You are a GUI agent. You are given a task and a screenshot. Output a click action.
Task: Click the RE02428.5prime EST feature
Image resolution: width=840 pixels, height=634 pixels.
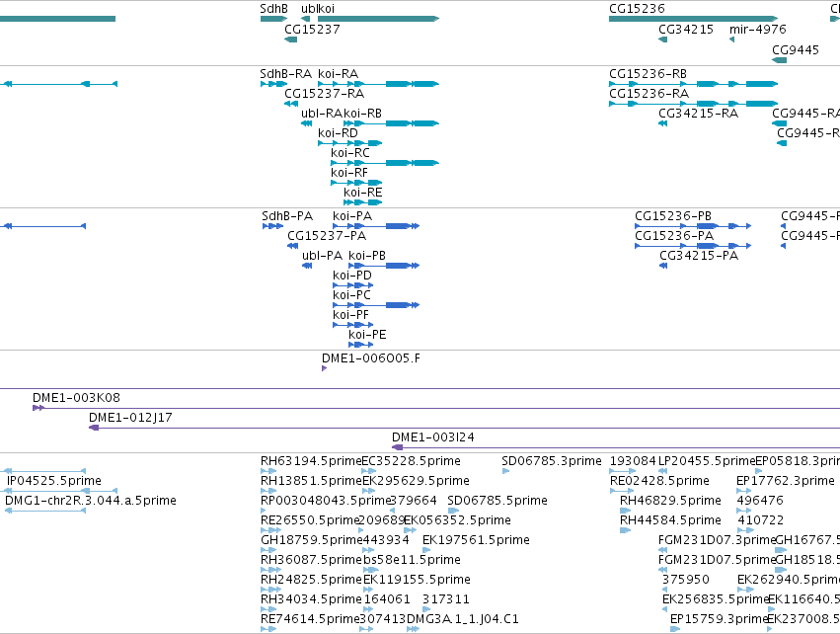[622, 491]
